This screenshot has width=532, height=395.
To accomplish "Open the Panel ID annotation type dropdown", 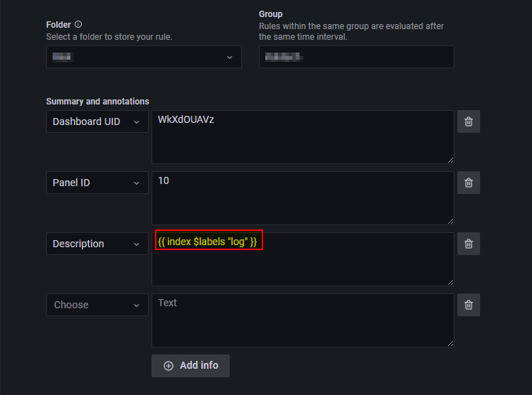I will click(x=97, y=183).
